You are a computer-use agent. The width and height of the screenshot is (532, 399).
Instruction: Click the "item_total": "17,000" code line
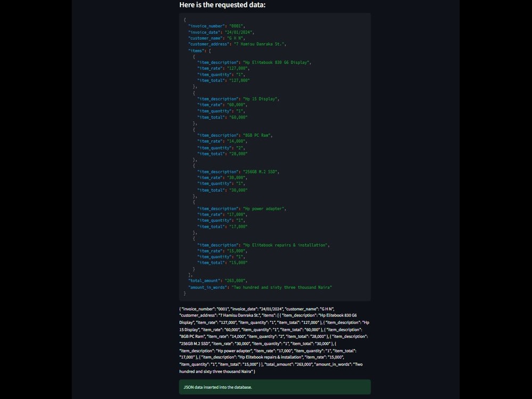222,227
